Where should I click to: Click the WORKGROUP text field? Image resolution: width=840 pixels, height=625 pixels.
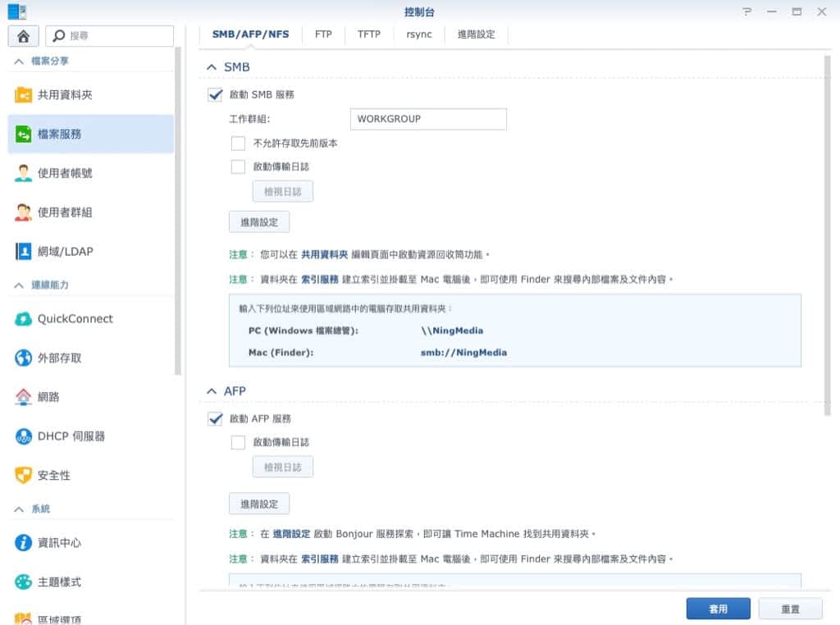click(427, 119)
